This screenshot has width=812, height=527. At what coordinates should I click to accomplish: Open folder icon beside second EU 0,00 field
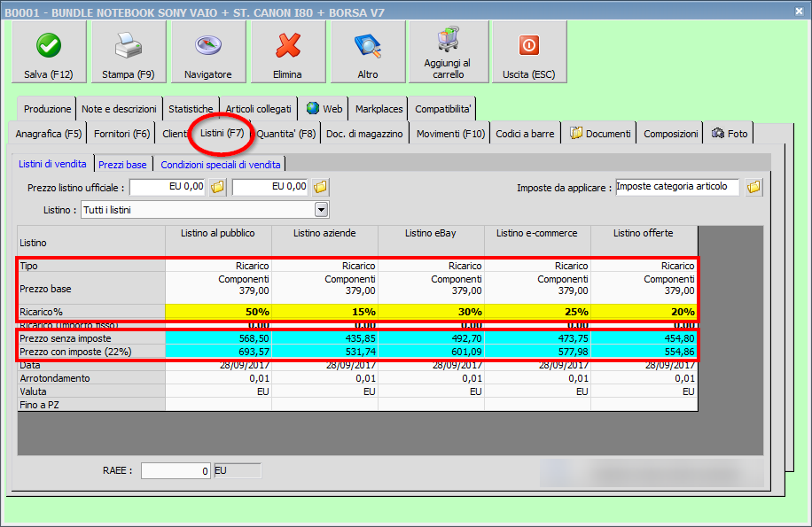(x=321, y=187)
